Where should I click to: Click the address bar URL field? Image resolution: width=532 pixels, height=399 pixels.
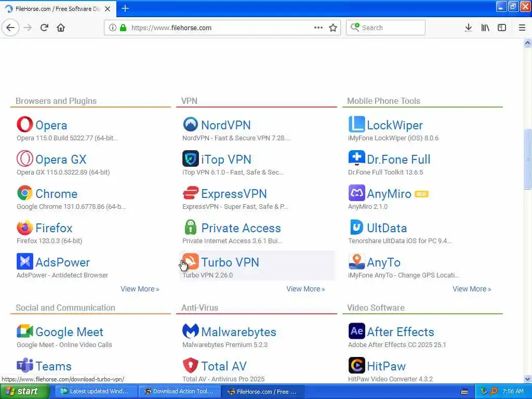(222, 28)
